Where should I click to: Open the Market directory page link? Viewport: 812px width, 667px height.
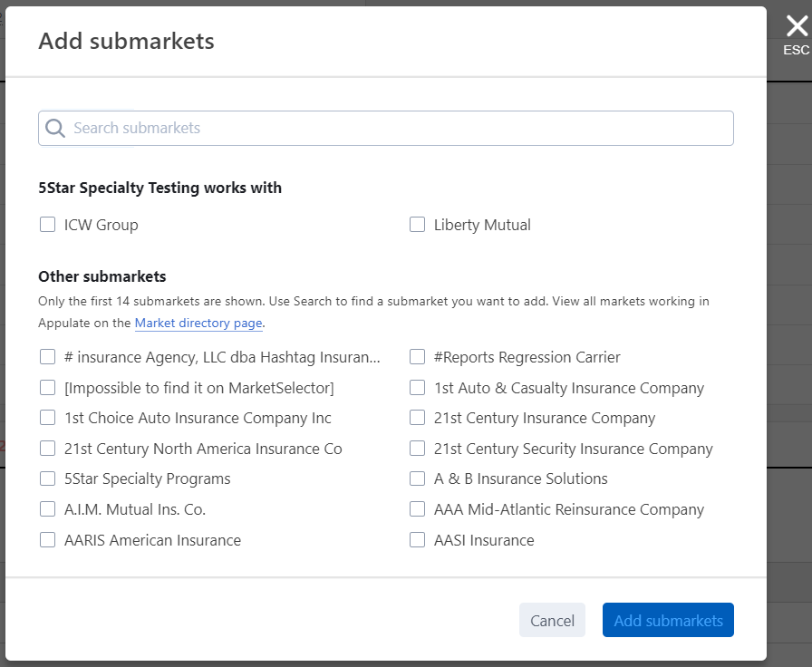pos(198,324)
